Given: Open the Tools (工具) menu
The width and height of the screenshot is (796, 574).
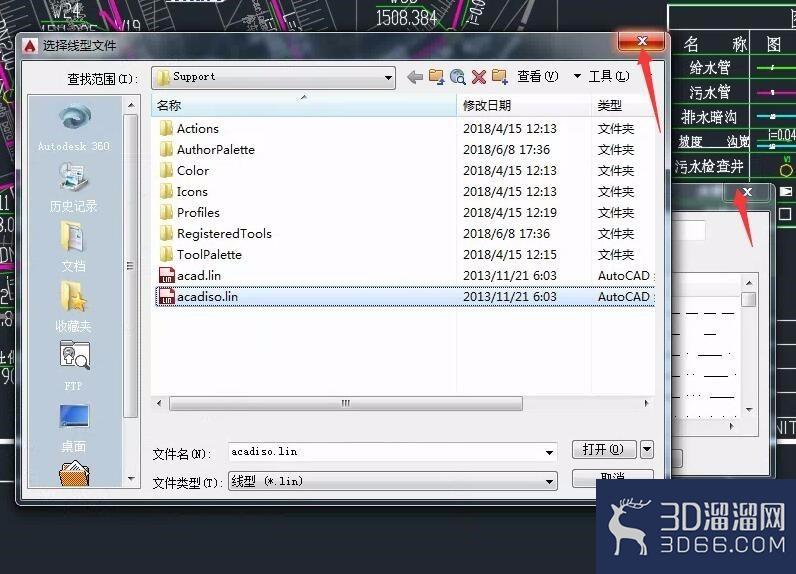Looking at the screenshot, I should (609, 77).
